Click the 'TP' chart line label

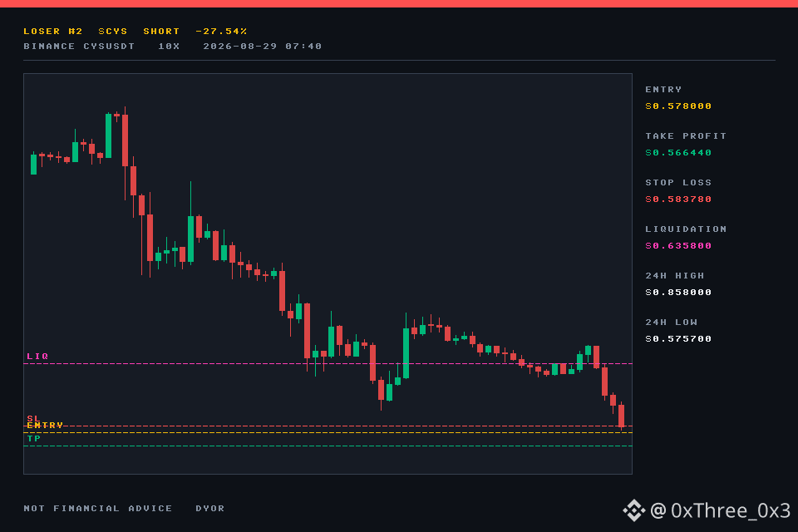[x=33, y=438]
